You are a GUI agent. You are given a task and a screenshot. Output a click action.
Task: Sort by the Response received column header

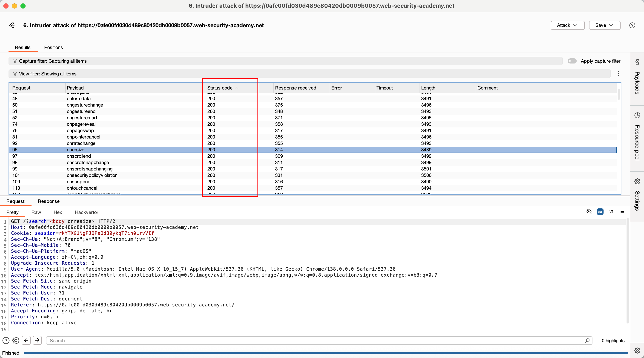(301, 88)
